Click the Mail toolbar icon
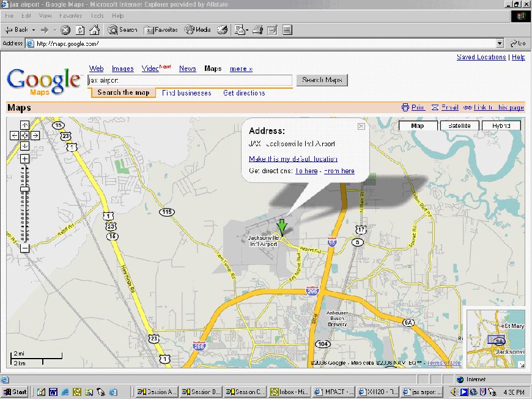This screenshot has width=532, height=399. [x=241, y=30]
